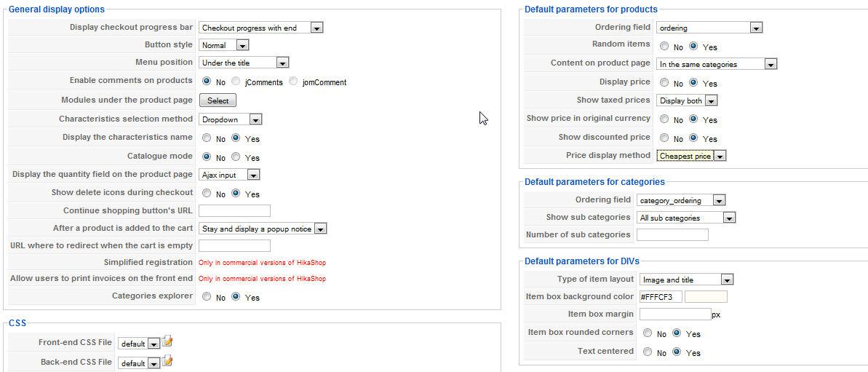Select jComments for product comments
Viewport: 868px width, 372px height.
pos(238,82)
